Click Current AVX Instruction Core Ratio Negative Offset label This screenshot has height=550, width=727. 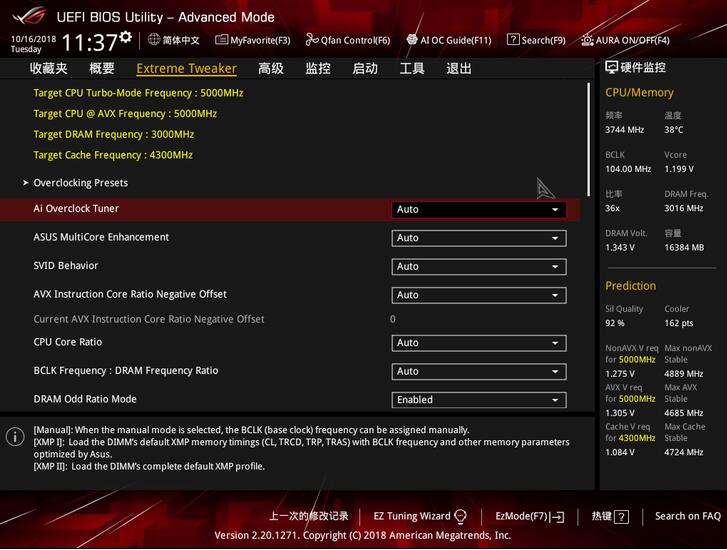(x=149, y=319)
